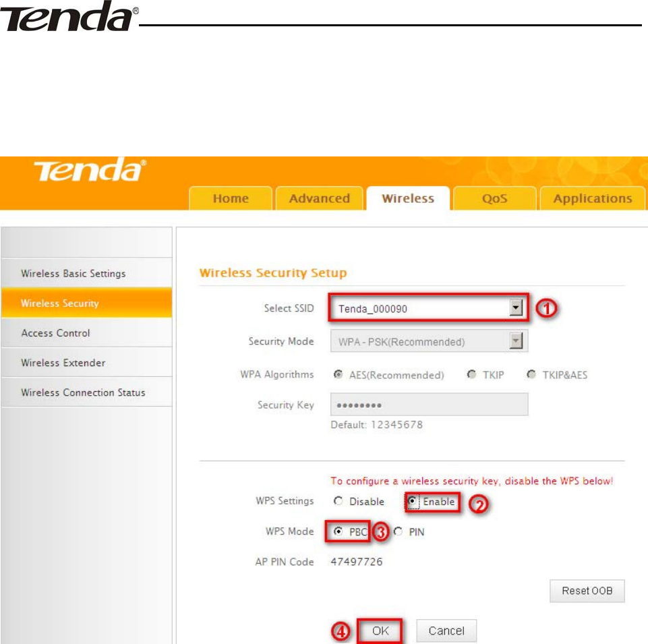Confirm settings with OK button
The height and width of the screenshot is (644, 648).
380,631
